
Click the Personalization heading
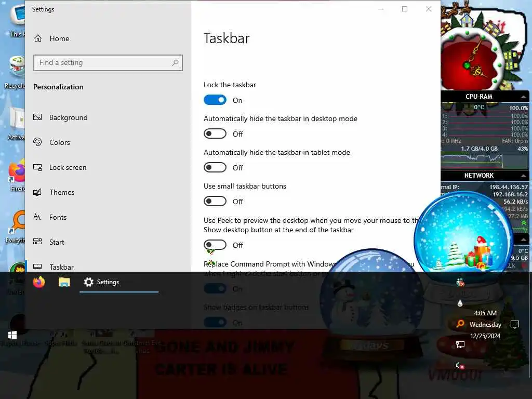pyautogui.click(x=58, y=87)
